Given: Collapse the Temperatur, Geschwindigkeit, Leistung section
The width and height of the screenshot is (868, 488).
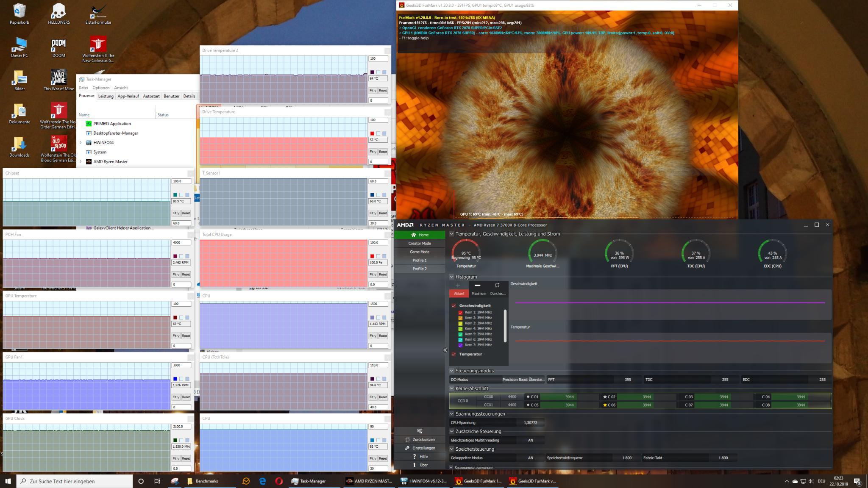Looking at the screenshot, I should point(452,234).
